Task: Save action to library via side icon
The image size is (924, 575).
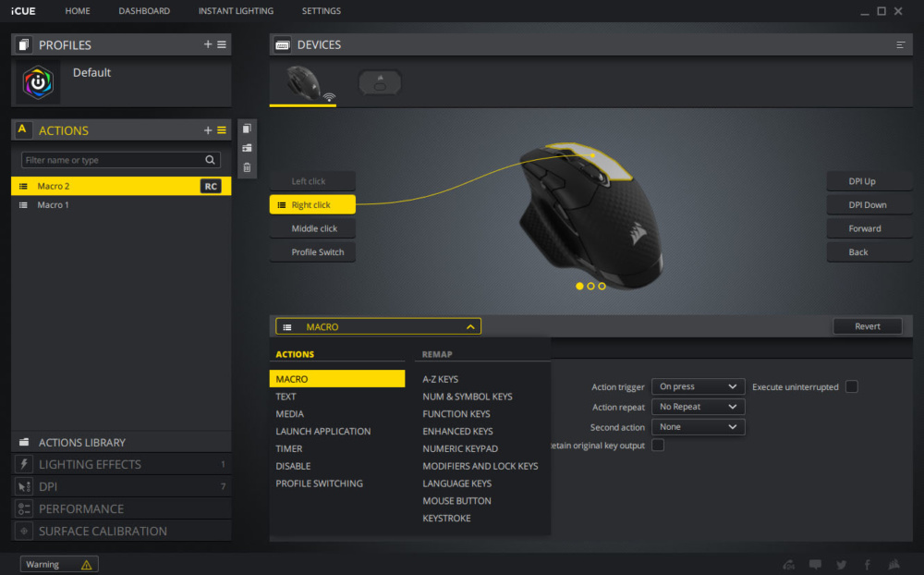Action: (x=247, y=148)
